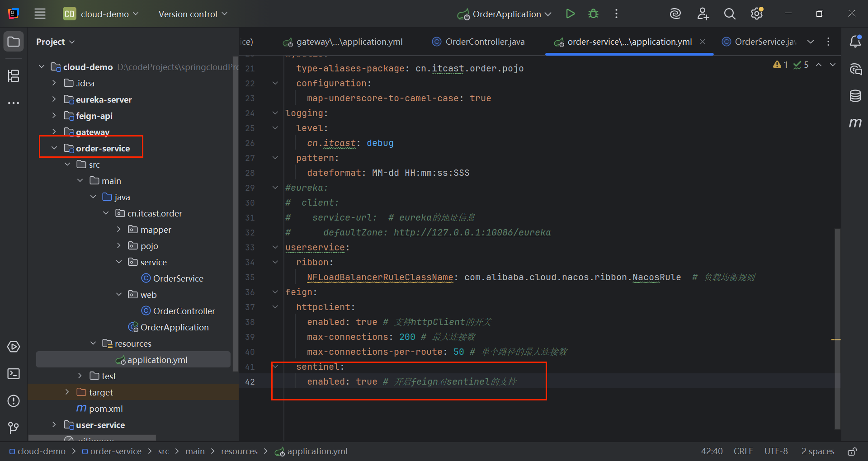Open more run actions menu
Screen dimensions: 868x461
click(616, 14)
